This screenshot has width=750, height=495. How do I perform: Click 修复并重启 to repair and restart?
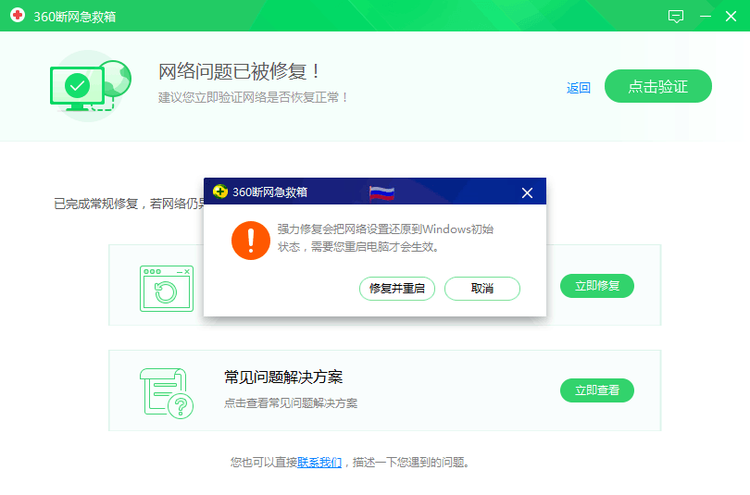point(397,288)
